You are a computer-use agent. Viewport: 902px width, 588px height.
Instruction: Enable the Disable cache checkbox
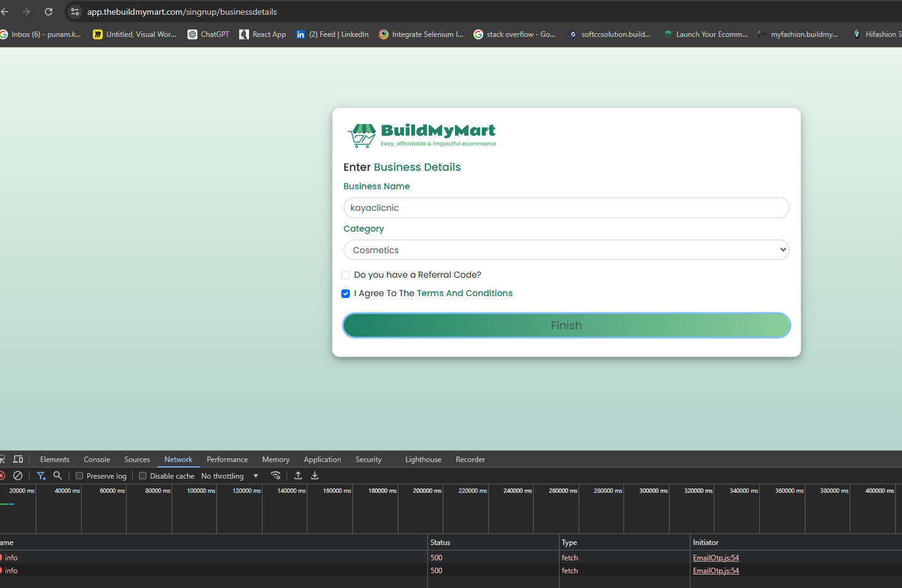[x=143, y=476]
